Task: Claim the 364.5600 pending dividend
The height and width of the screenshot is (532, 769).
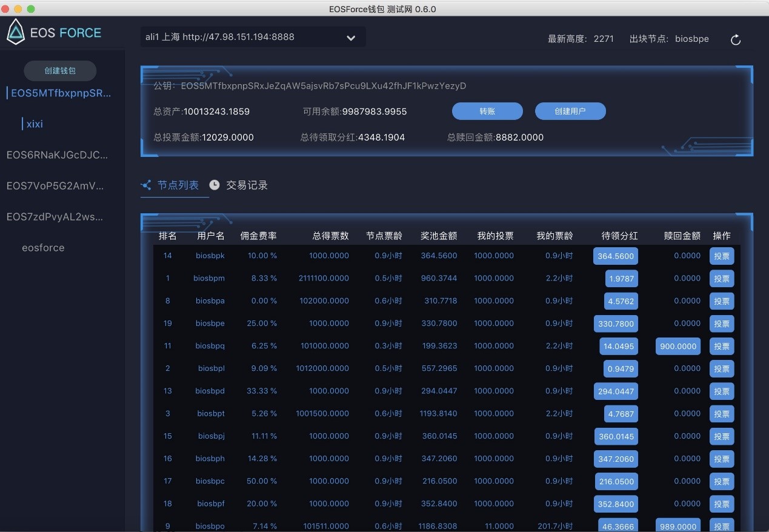Action: (x=616, y=256)
